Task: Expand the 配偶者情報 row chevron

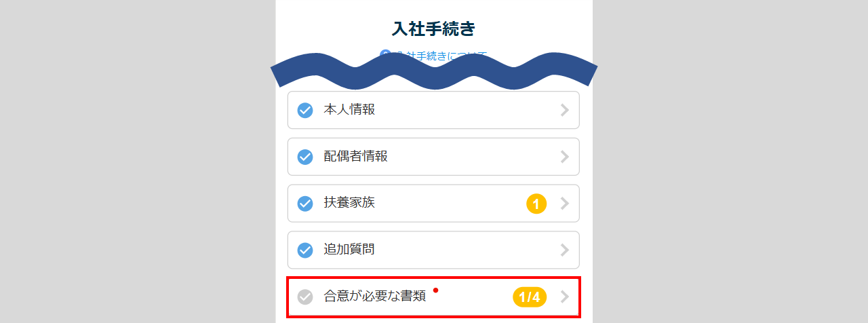Action: [x=564, y=157]
